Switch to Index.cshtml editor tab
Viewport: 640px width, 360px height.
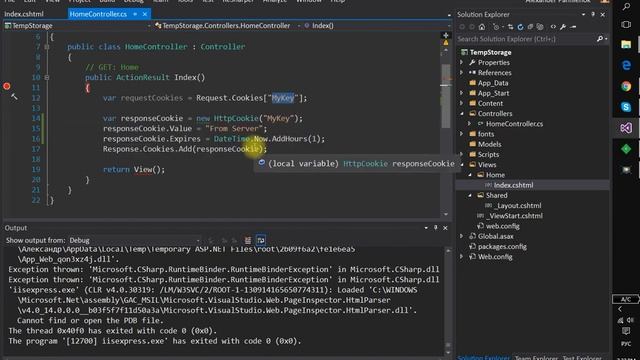[24, 14]
